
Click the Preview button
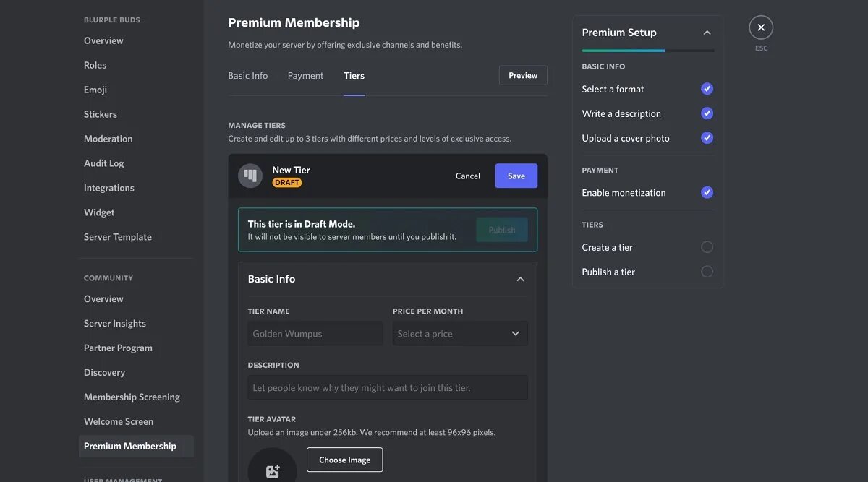coord(523,75)
